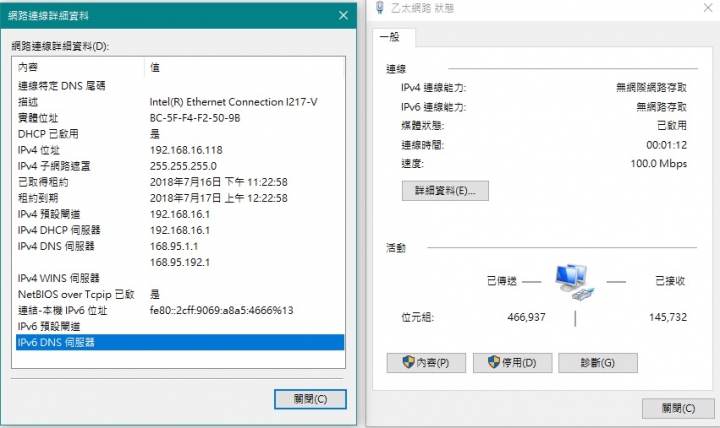
Task: Select the 連線特定 DNS 尾碼 row
Action: (x=180, y=86)
